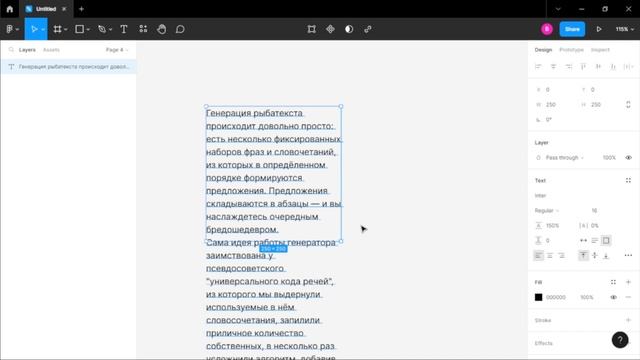The width and height of the screenshot is (640, 360).
Task: Switch to the Prototype tab
Action: [x=571, y=50]
